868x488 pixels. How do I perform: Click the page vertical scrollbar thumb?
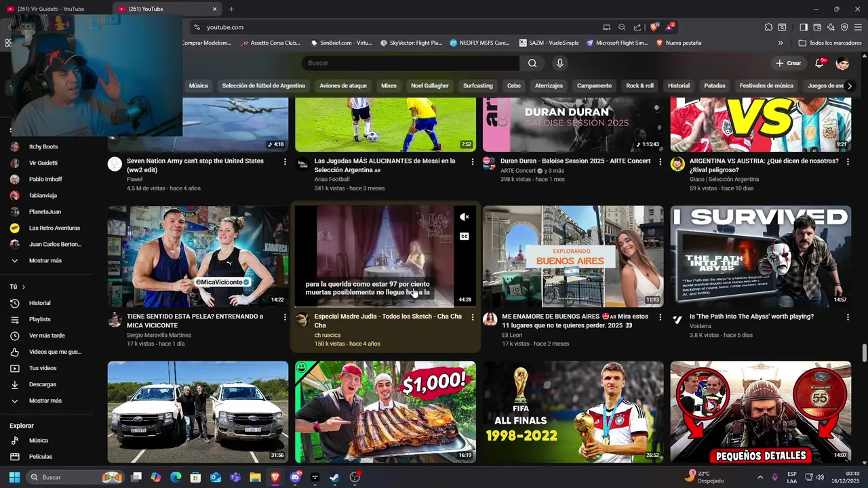click(x=864, y=353)
